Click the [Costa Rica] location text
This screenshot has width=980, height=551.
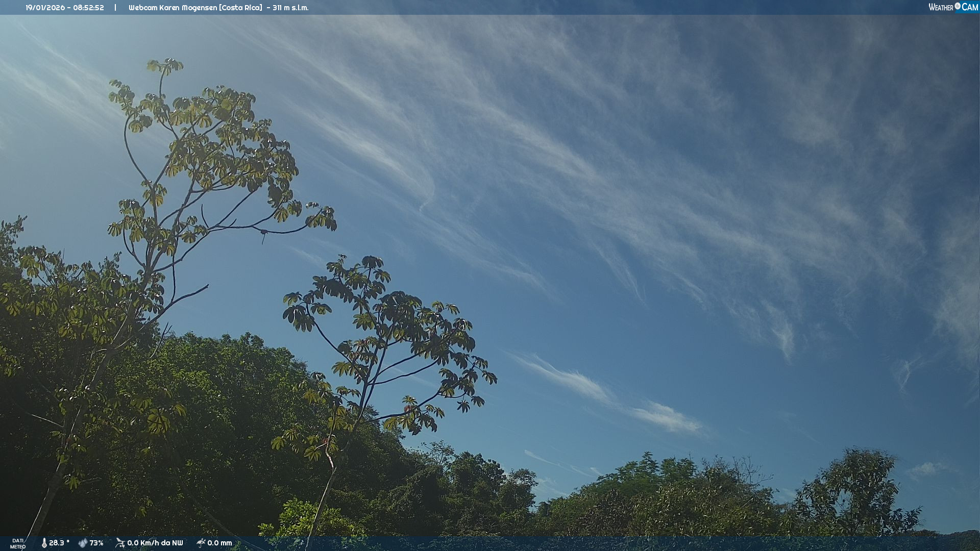coord(240,8)
